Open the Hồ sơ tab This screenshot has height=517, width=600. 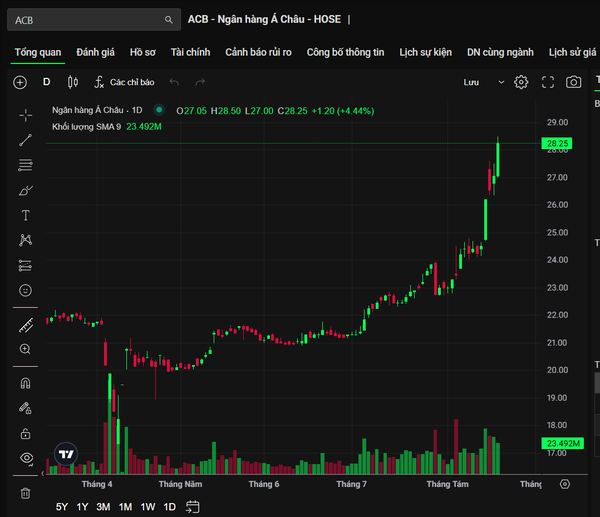(143, 52)
